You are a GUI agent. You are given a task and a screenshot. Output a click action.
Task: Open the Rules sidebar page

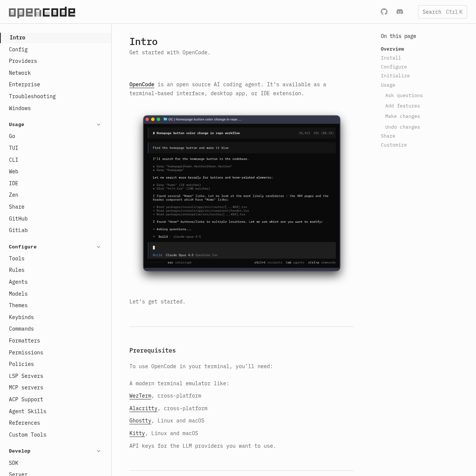point(17,270)
